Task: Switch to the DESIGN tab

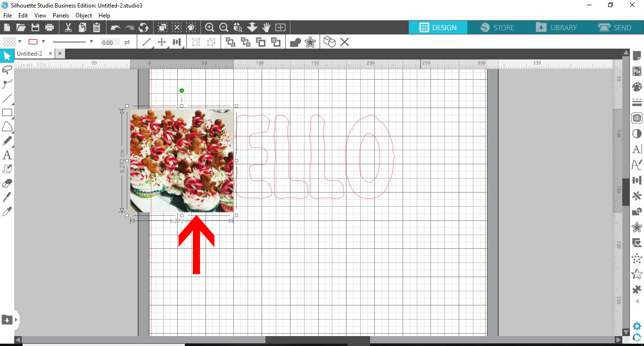Action: coord(438,27)
